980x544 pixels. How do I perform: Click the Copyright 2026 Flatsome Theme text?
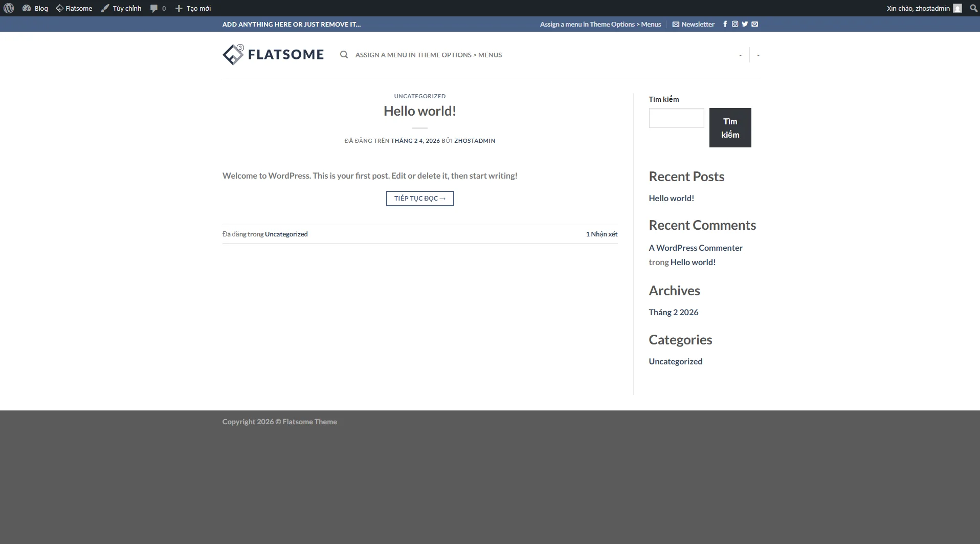(280, 422)
